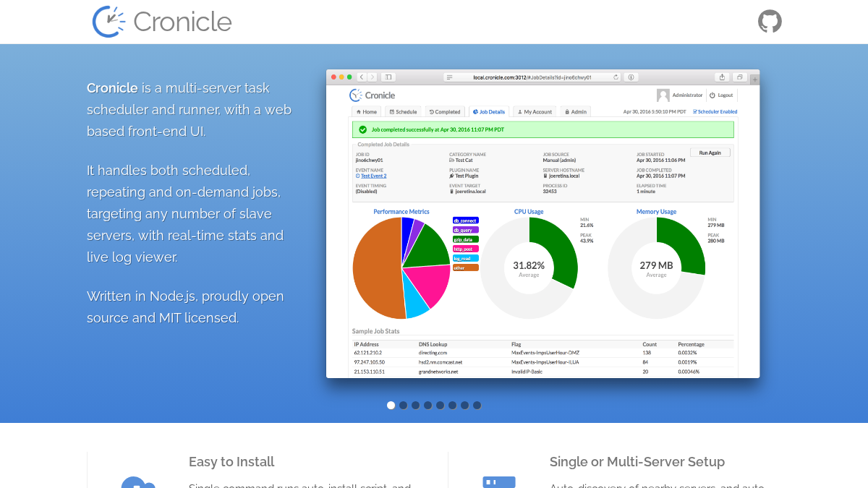The image size is (868, 488).
Task: Click the db_query legend swatch
Action: point(465,229)
